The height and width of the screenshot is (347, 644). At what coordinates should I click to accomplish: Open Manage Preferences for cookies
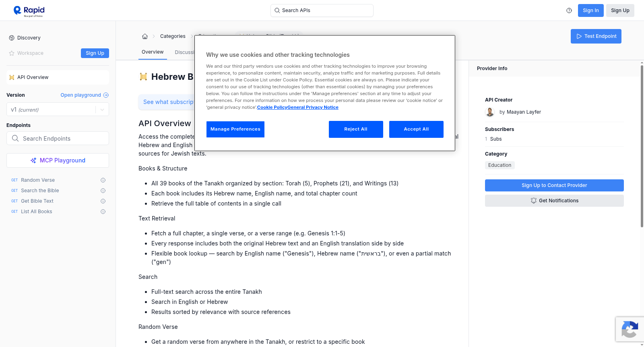point(235,129)
